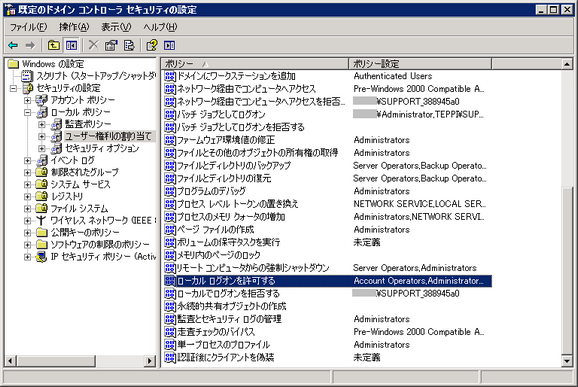Select メモリ内のページのロック policy
578x387 pixels.
(x=219, y=255)
